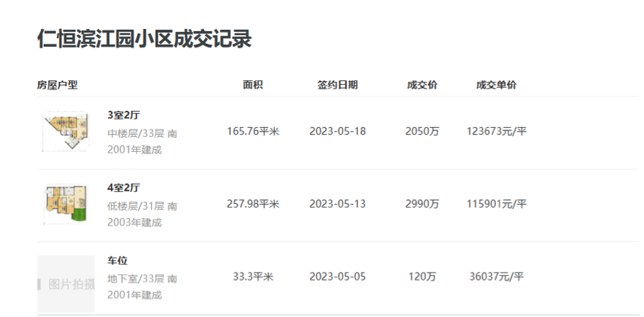Click the 签约日期 column header
644x317 pixels.
[x=337, y=85]
